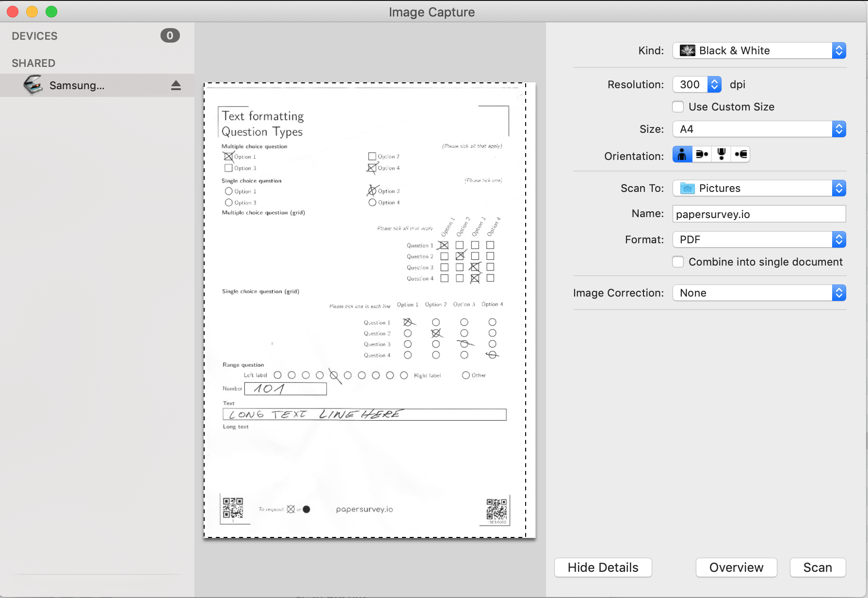The width and height of the screenshot is (868, 598).
Task: Click the Image Capture window title
Action: 432,12
